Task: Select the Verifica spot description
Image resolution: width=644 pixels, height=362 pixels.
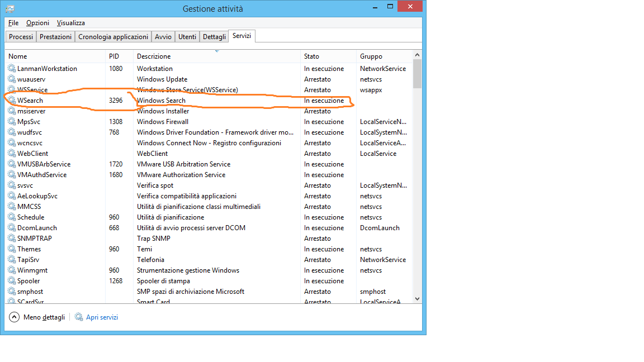Action: click(x=155, y=185)
